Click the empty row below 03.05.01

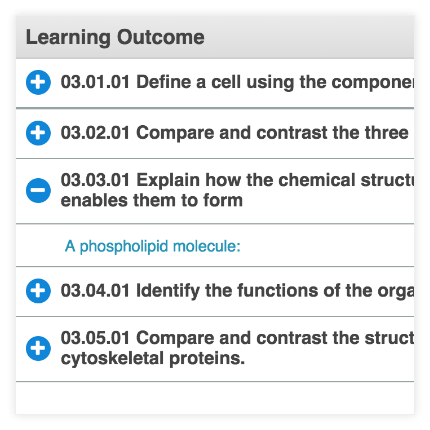pyautogui.click(x=215, y=398)
